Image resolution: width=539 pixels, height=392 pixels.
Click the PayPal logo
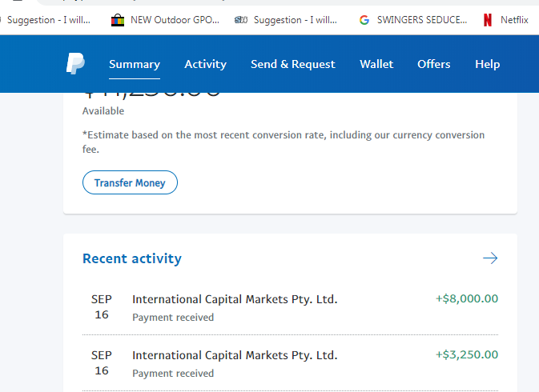click(75, 63)
